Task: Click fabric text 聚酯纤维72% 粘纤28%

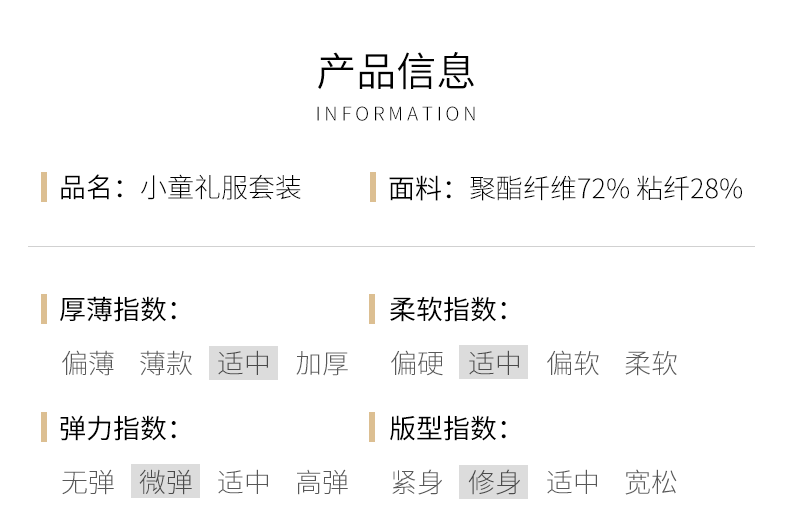Action: tap(606, 188)
